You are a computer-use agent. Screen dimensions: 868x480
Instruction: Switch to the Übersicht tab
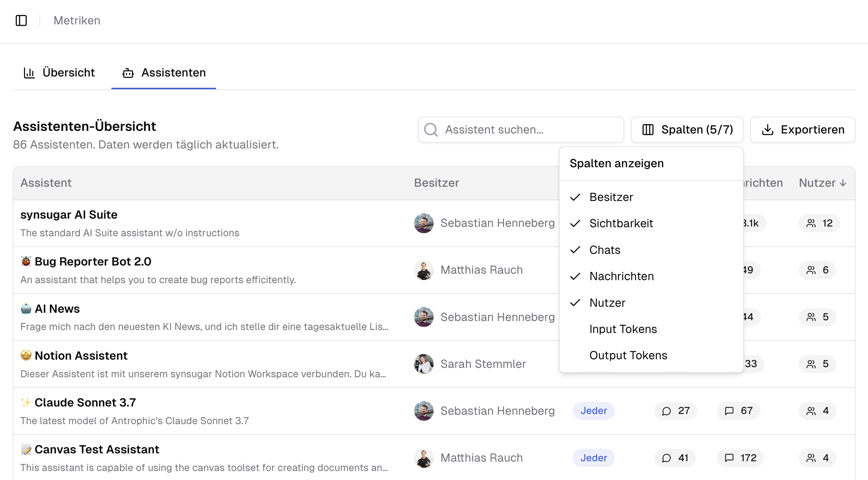(69, 72)
